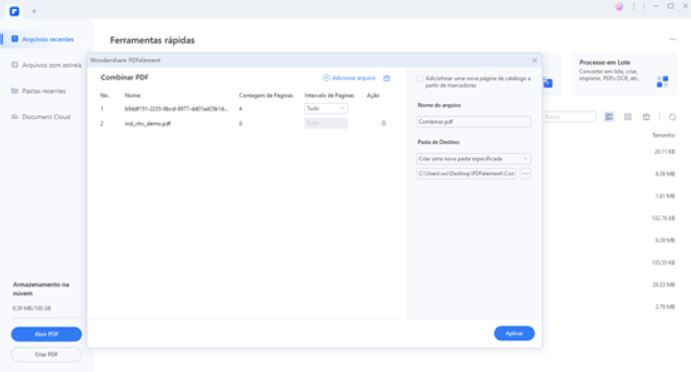The height and width of the screenshot is (372, 691).
Task: Enable adding a new catalog page checkbox
Action: [420, 78]
